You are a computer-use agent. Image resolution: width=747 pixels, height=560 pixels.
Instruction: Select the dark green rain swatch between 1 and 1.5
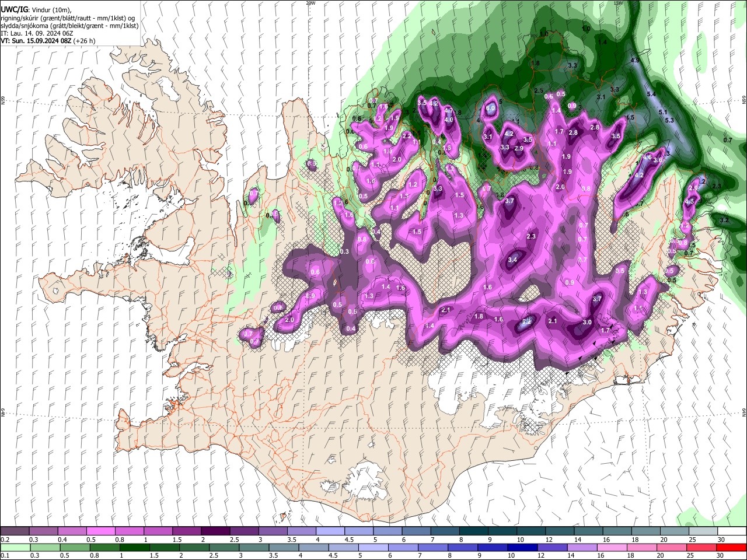(x=134, y=547)
